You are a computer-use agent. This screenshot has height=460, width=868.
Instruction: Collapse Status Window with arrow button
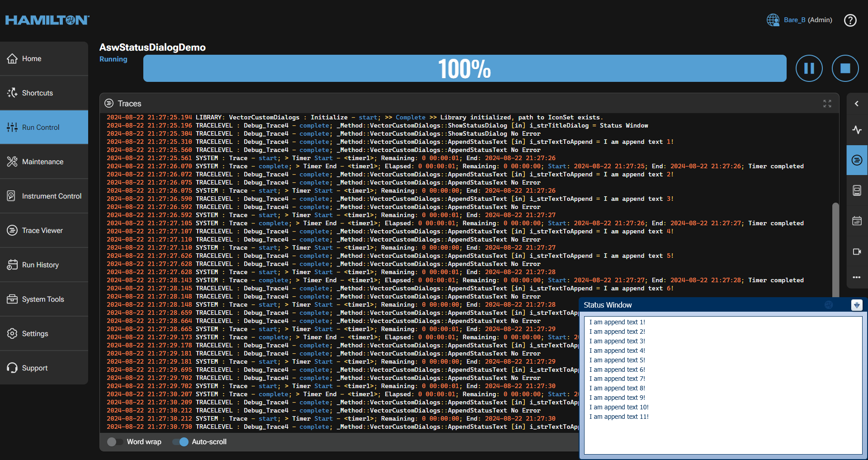(857, 305)
